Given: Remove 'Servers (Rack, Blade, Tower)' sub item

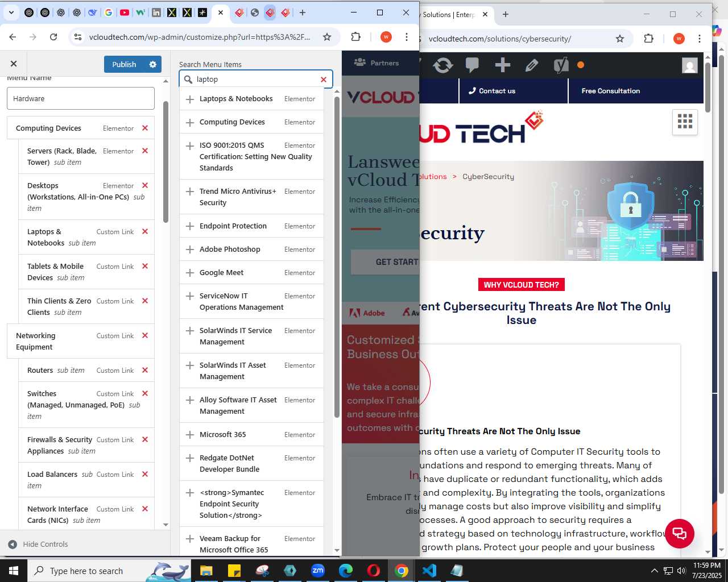Looking at the screenshot, I should pos(145,151).
